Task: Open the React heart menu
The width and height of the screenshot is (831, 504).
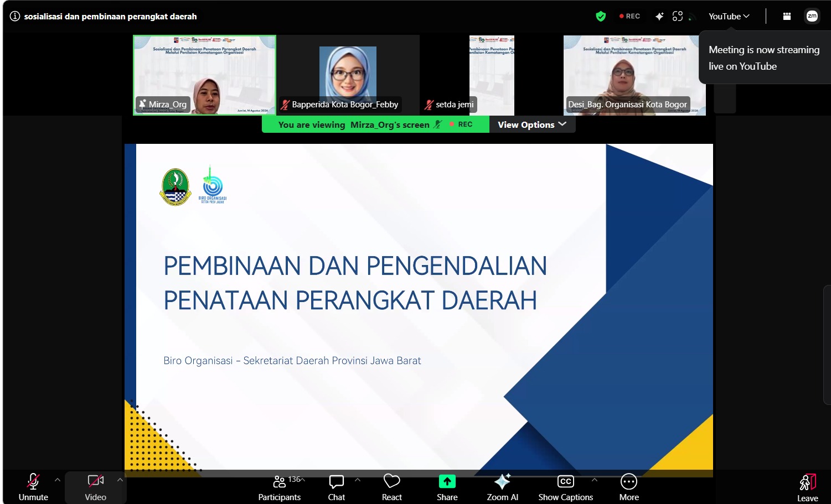Action: pos(392,487)
